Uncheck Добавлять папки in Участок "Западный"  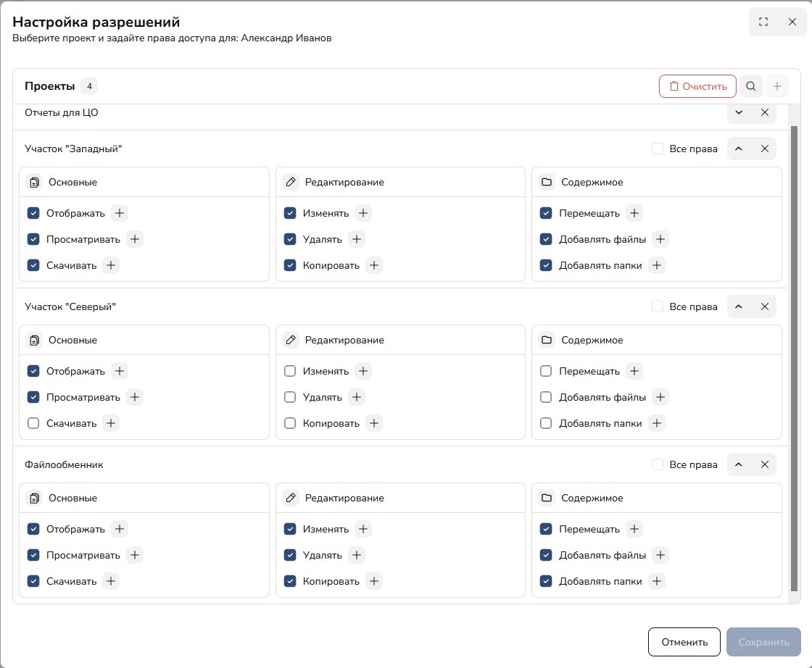(x=546, y=265)
